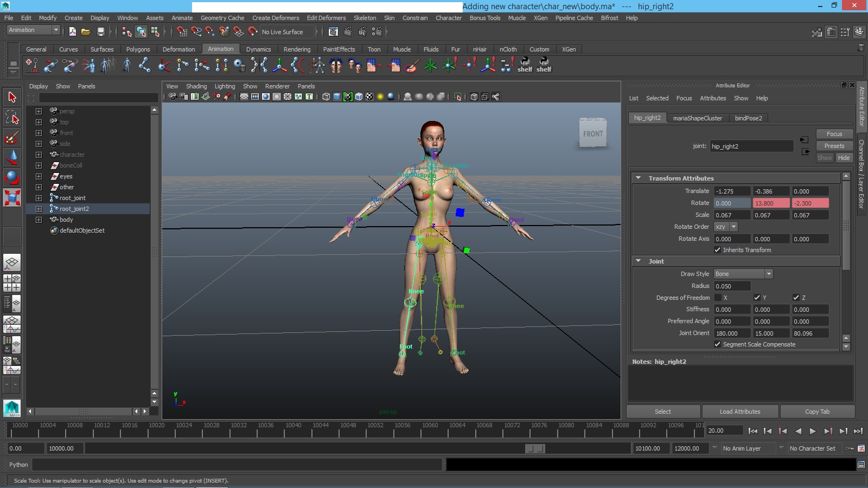The image size is (868, 488).
Task: Switch to the Polygons shelf tab
Action: [x=138, y=49]
